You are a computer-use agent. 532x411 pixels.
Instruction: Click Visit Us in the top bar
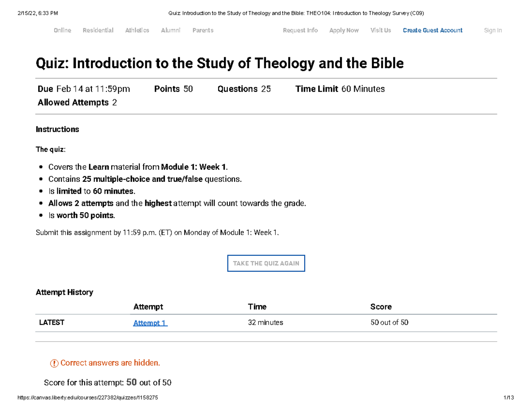click(x=380, y=30)
